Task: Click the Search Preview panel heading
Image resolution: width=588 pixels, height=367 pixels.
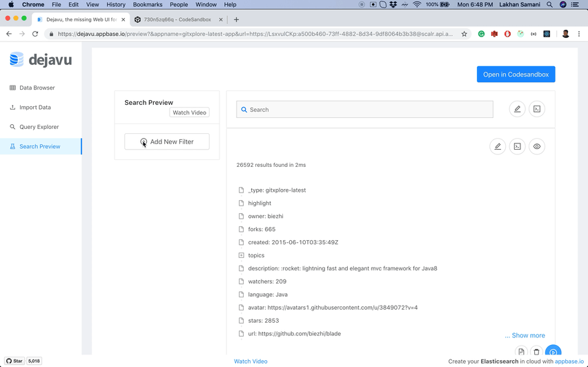Action: (149, 102)
